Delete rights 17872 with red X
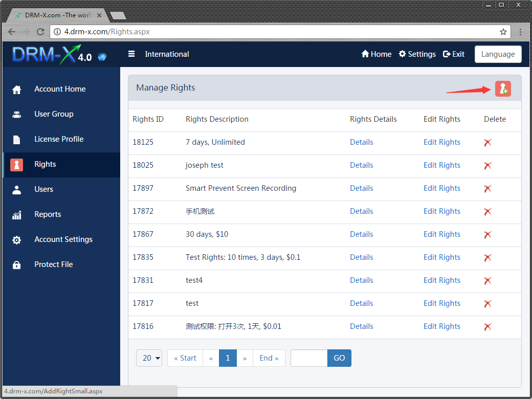 click(x=487, y=212)
